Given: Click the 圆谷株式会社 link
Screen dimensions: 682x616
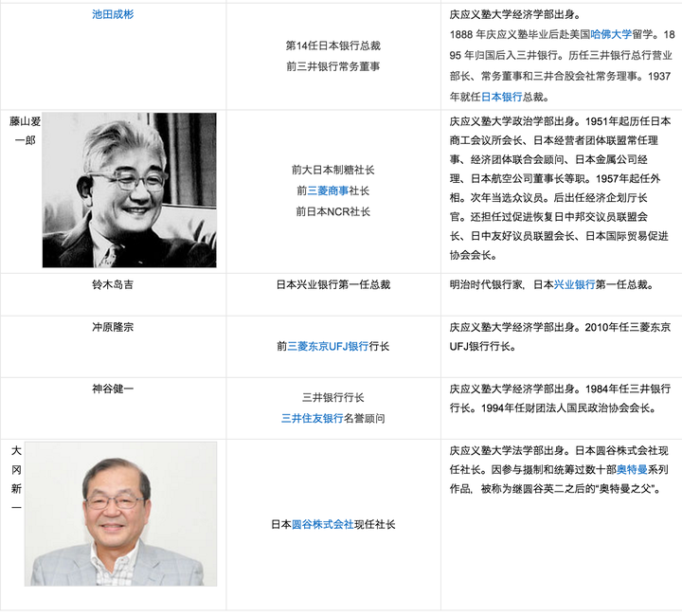Looking at the screenshot, I should click(323, 525).
